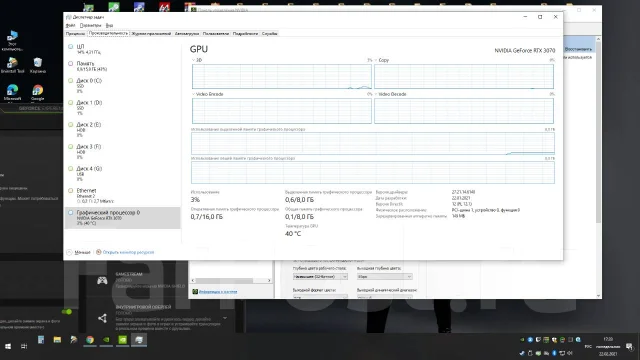Image resolution: width=640 pixels, height=360 pixels.
Task: Click the Task Manager taskbar icon
Action: pos(139,340)
